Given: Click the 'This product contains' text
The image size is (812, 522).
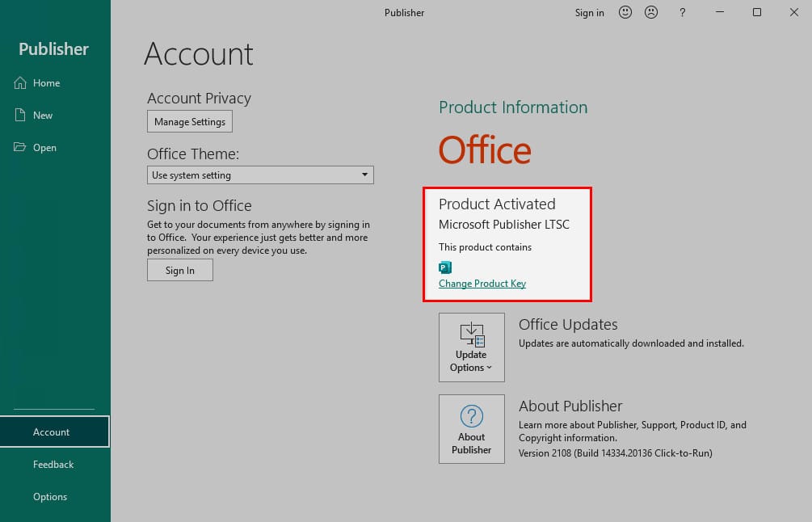Looking at the screenshot, I should 486,247.
